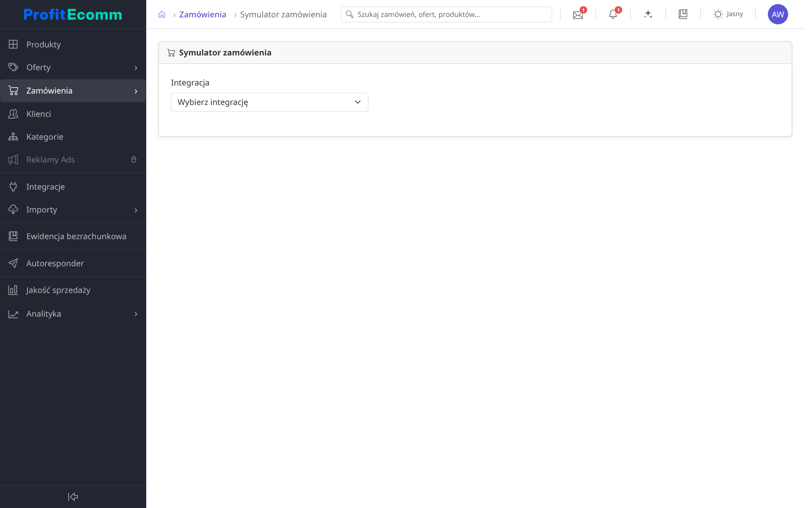
Task: Toggle the Jasny light theme switch
Action: pyautogui.click(x=728, y=14)
